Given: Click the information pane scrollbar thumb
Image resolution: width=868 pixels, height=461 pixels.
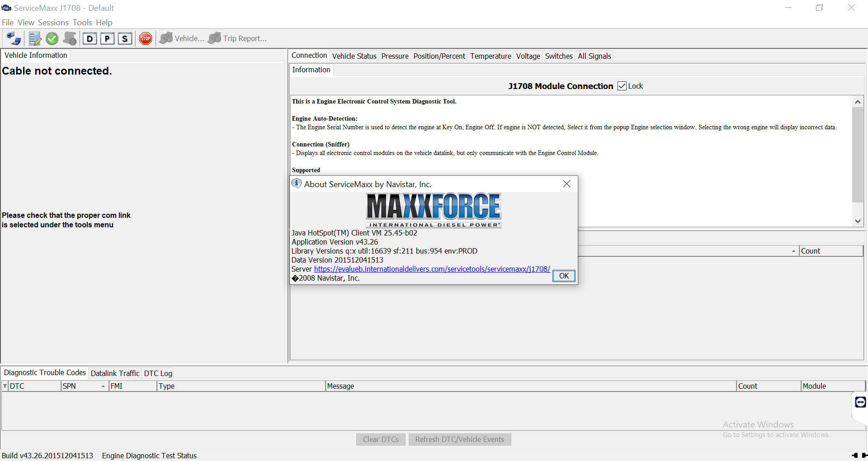Looking at the screenshot, I should tap(857, 155).
